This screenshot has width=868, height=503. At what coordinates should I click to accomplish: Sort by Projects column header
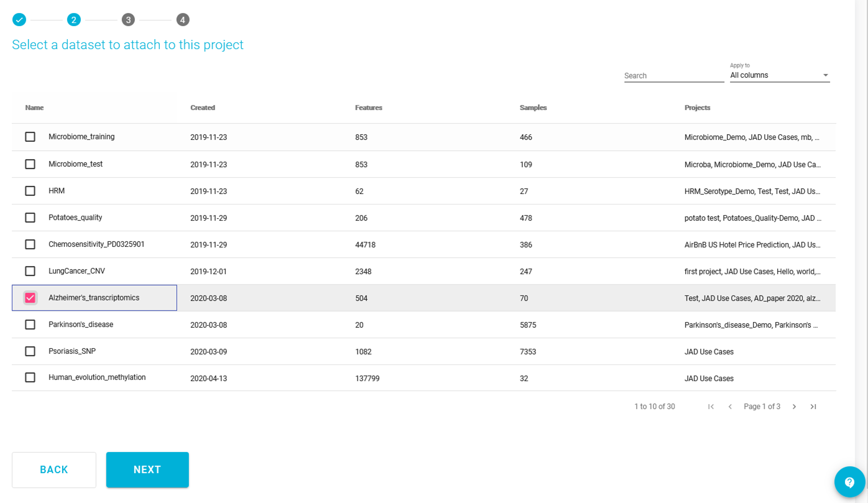click(698, 108)
